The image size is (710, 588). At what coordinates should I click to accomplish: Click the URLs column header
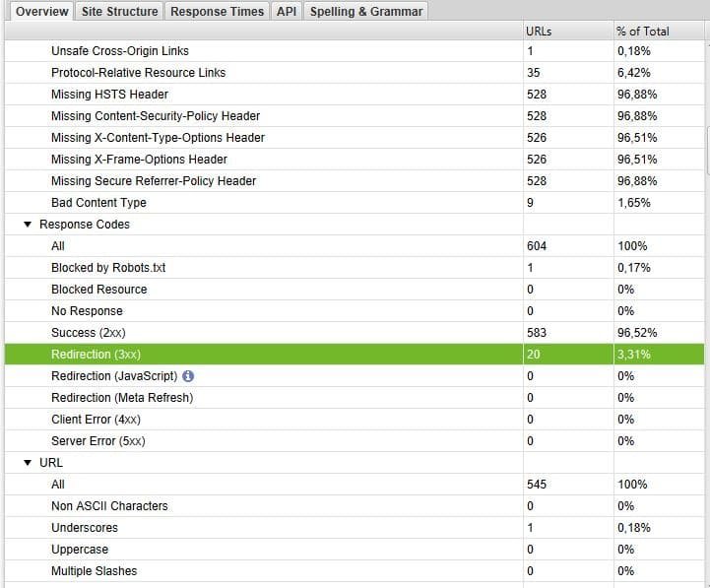click(x=540, y=32)
